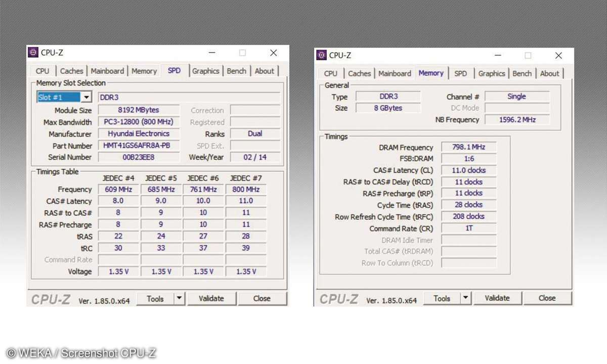Image resolution: width=607 pixels, height=364 pixels.
Task: Open Caches tab in right window
Action: (x=359, y=74)
